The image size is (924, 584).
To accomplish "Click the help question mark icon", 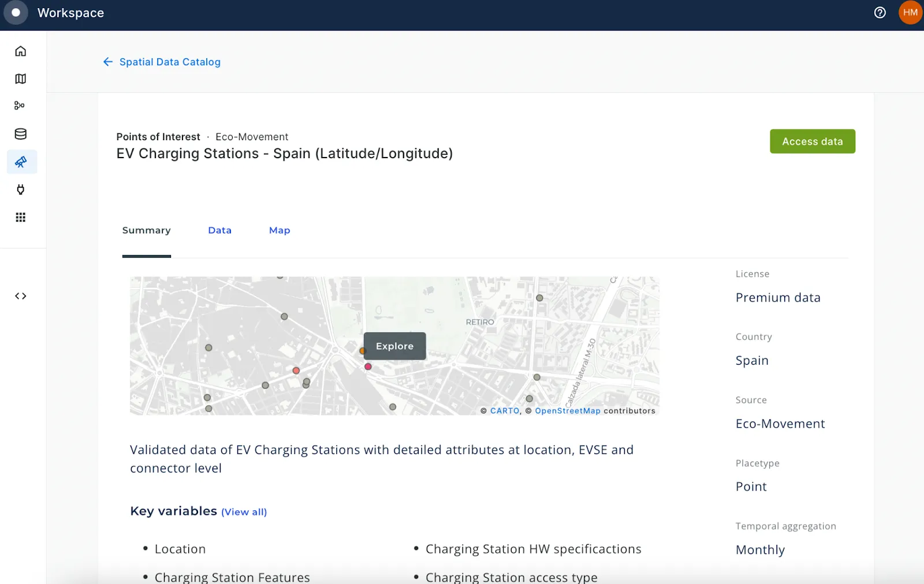I will click(x=880, y=13).
